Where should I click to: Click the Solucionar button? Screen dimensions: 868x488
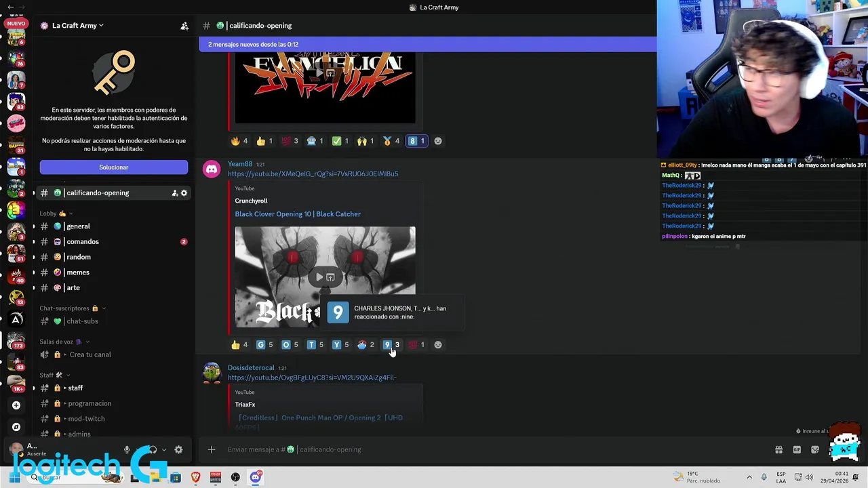tap(114, 167)
